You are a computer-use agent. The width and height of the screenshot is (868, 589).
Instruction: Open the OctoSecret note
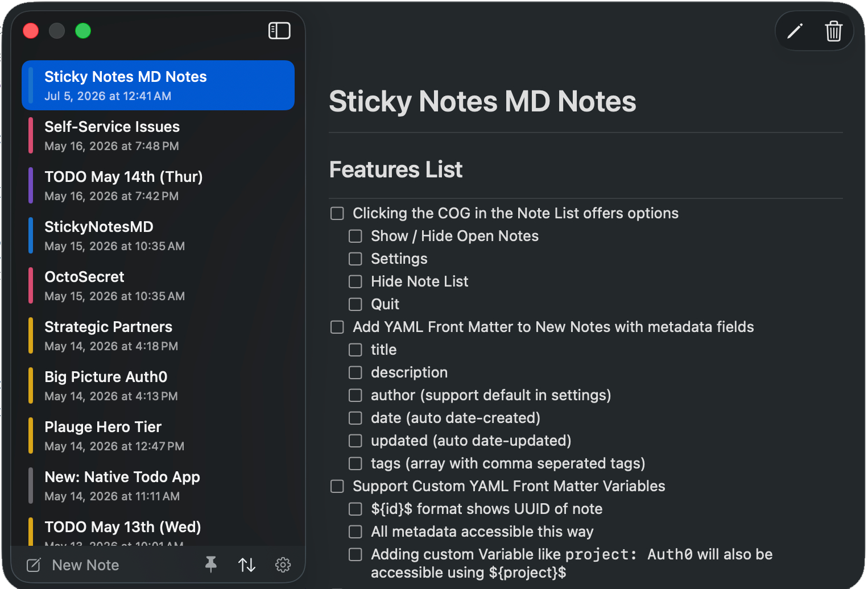pos(158,285)
